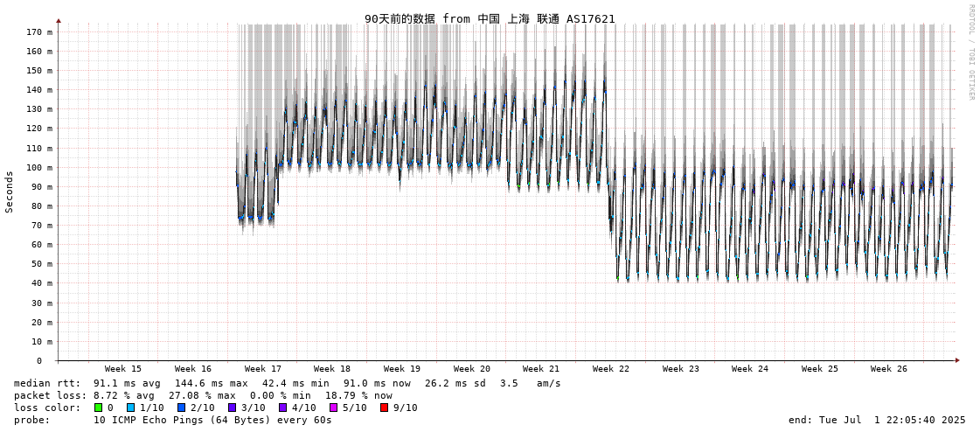Screen dimensions: 980x432
Task: Click the 0.00 % min packet loss
Action: click(281, 396)
